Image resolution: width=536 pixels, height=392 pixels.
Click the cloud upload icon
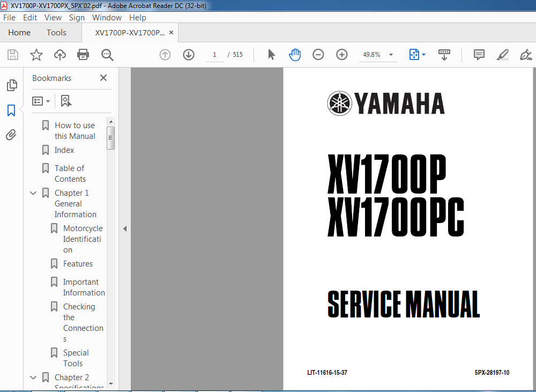pos(60,55)
